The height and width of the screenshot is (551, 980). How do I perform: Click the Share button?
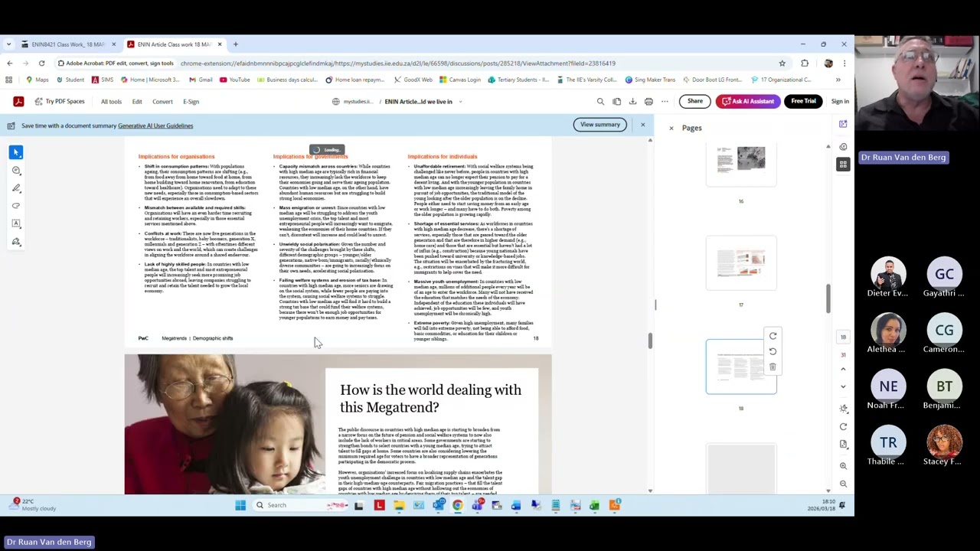[x=695, y=101]
